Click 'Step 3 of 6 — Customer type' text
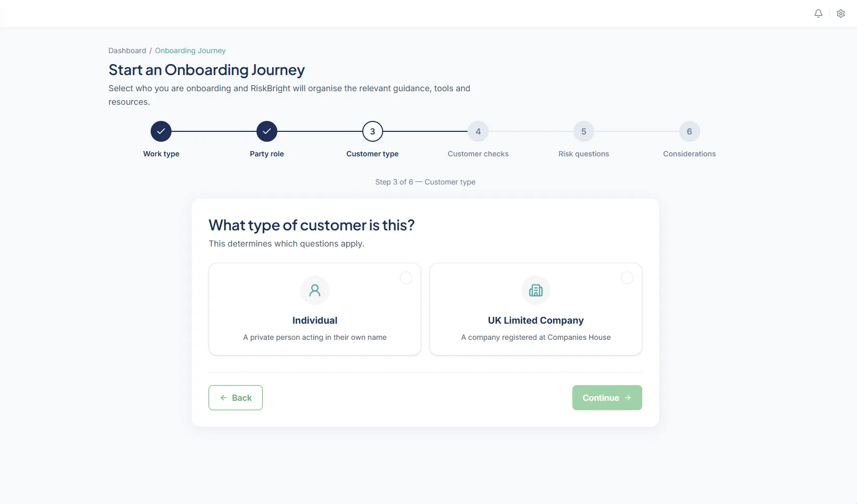Image resolution: width=857 pixels, height=504 pixels. coord(425,182)
